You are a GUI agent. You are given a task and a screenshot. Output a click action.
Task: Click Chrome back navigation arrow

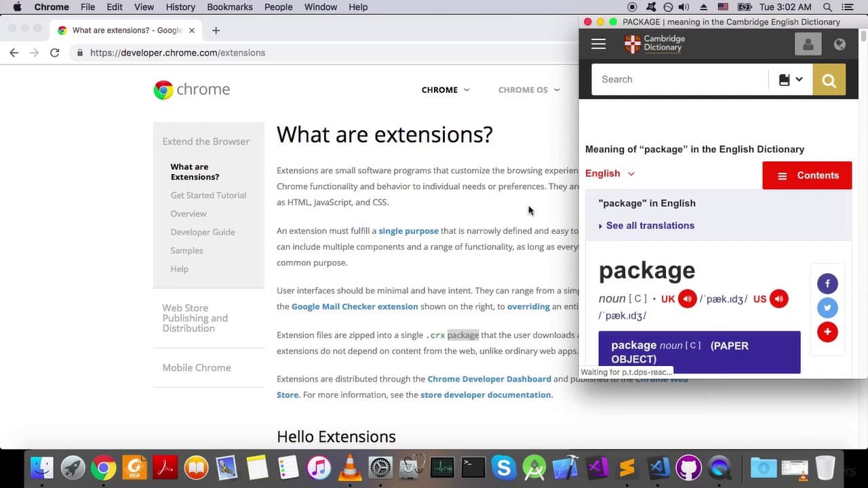14,53
